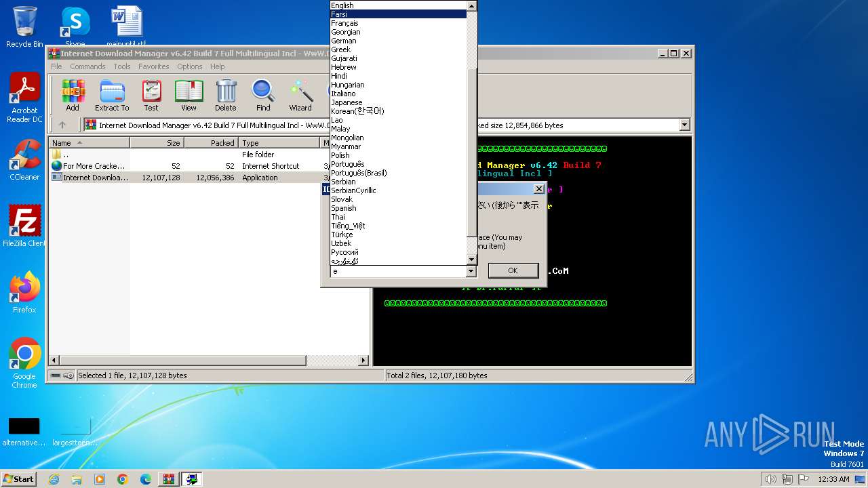Sort file list by Size column
Screen dimensions: 868x488
(x=157, y=143)
